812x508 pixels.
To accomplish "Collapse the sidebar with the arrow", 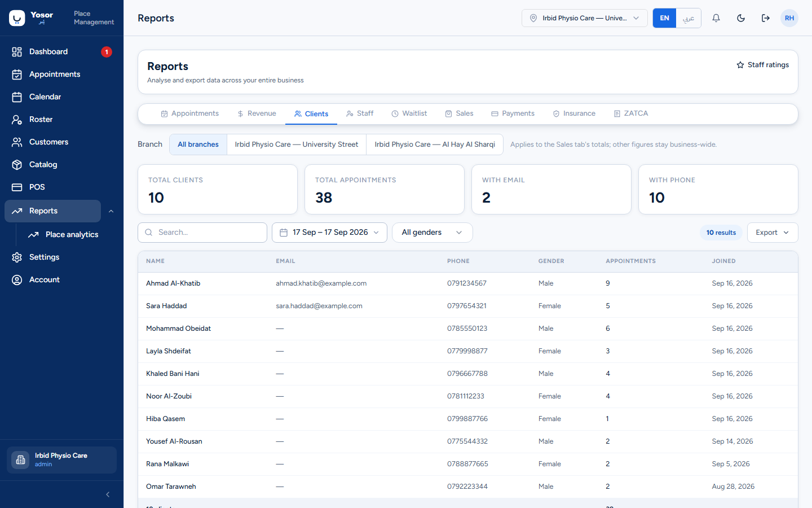I will pyautogui.click(x=108, y=494).
